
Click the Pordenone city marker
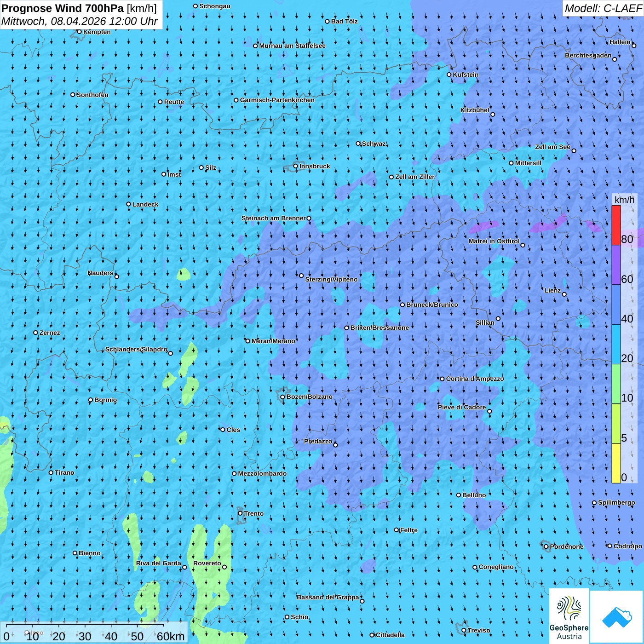tap(546, 546)
